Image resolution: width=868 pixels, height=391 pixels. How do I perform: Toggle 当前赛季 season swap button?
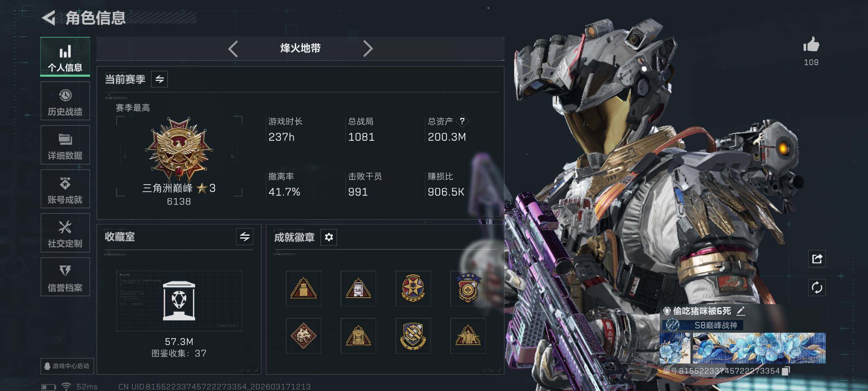pos(159,79)
